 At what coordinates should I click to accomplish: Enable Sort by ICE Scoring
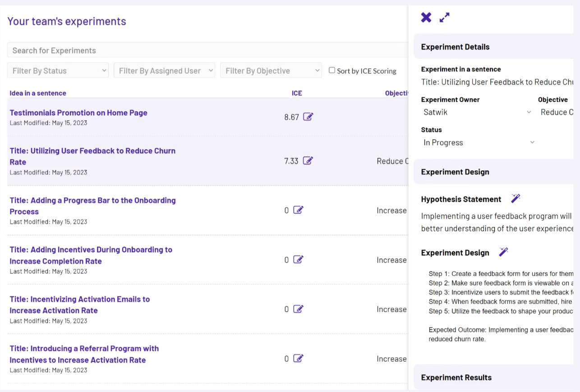coord(332,70)
